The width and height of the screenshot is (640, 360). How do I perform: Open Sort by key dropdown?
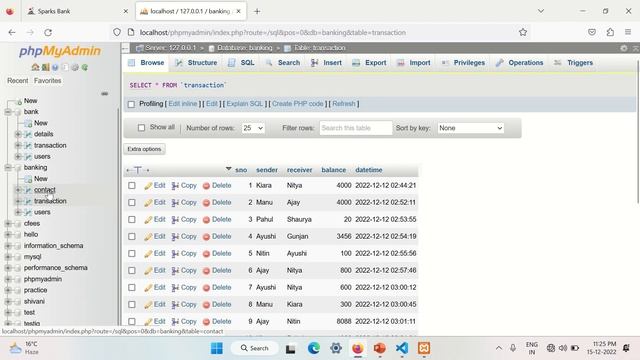471,128
